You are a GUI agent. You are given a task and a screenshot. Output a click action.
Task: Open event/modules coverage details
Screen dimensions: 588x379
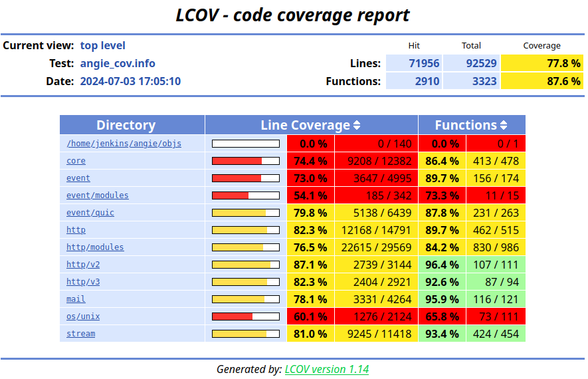(x=98, y=195)
